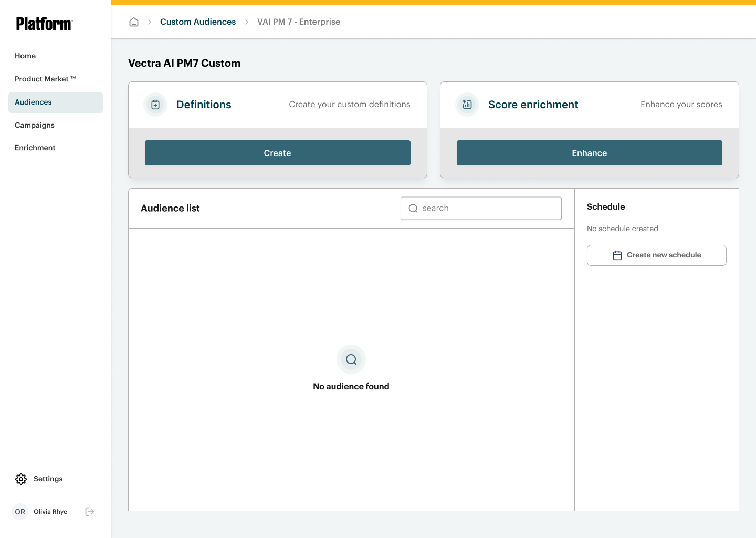Open Campaigns from the sidebar
The height and width of the screenshot is (538, 756).
35,126
